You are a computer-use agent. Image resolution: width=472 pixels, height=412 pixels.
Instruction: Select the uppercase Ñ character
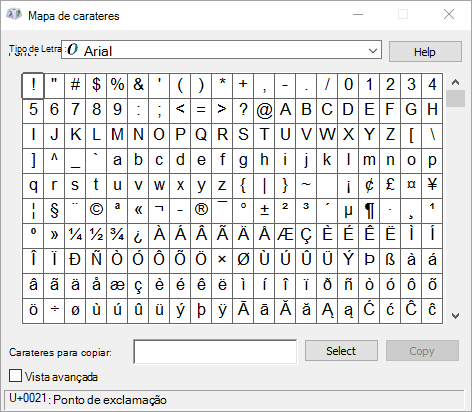coord(96,261)
